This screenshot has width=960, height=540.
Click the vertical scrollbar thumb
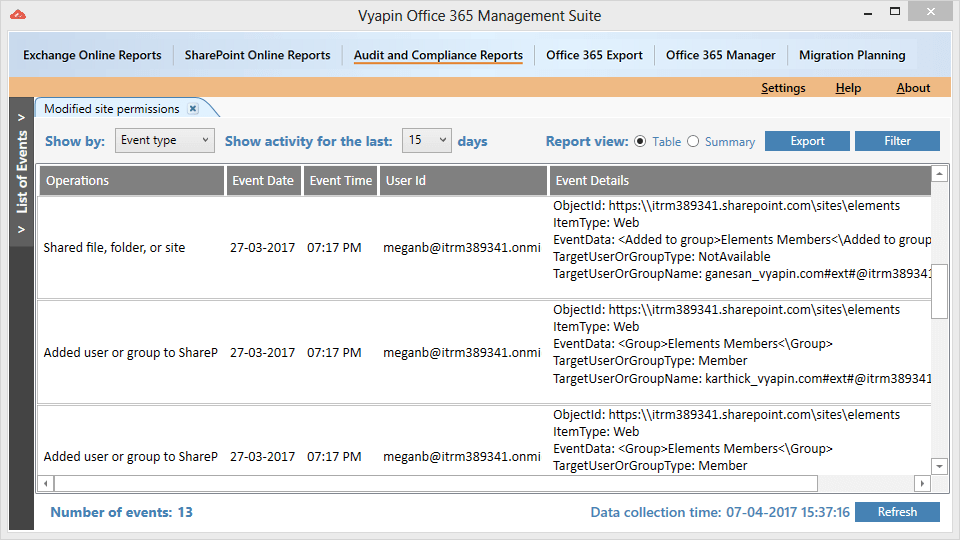pos(940,291)
